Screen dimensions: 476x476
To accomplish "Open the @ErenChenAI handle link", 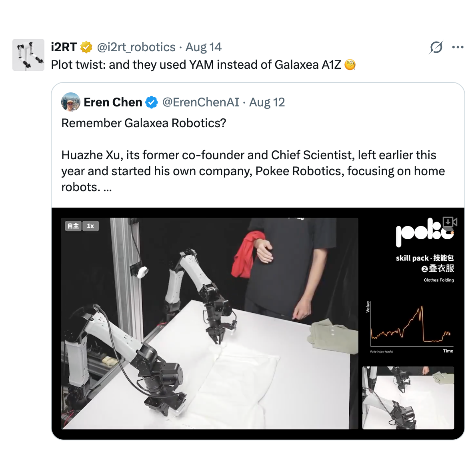I will 201,102.
